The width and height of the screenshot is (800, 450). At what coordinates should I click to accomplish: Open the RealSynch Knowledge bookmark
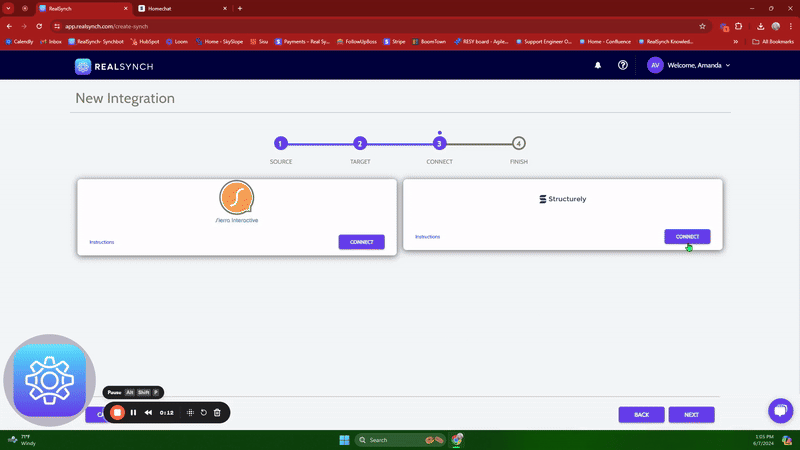pos(666,42)
